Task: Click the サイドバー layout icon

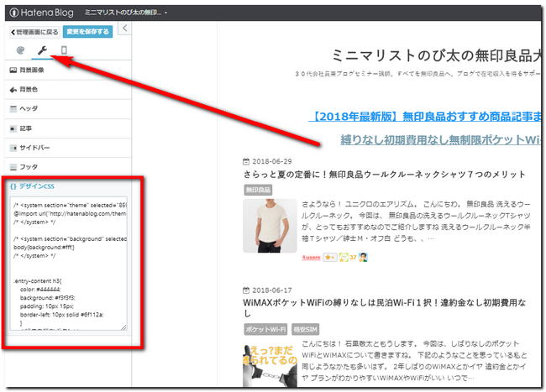Action: (x=13, y=148)
